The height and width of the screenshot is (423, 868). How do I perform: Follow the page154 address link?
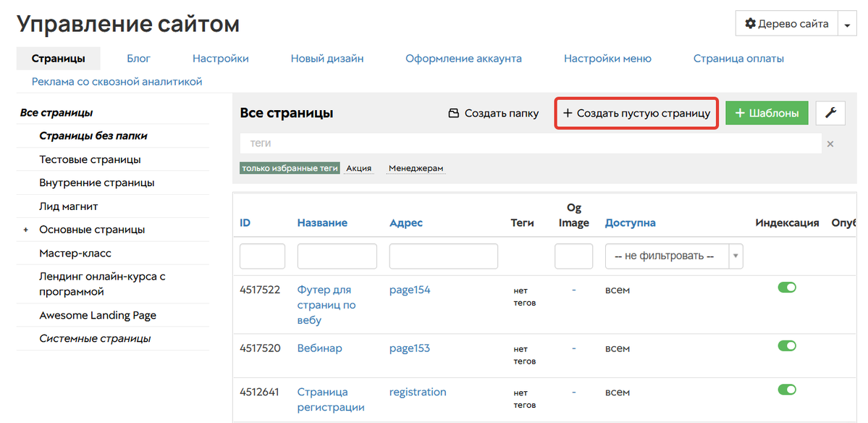pos(410,290)
